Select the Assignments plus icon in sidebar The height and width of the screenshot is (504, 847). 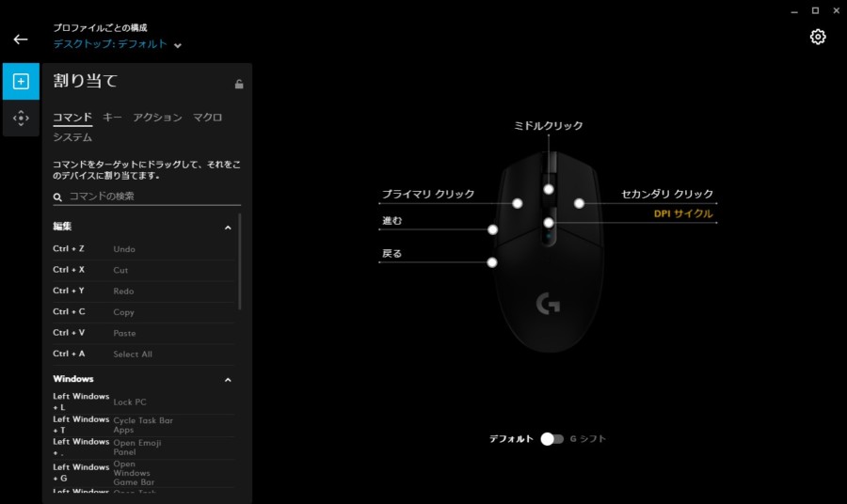21,82
